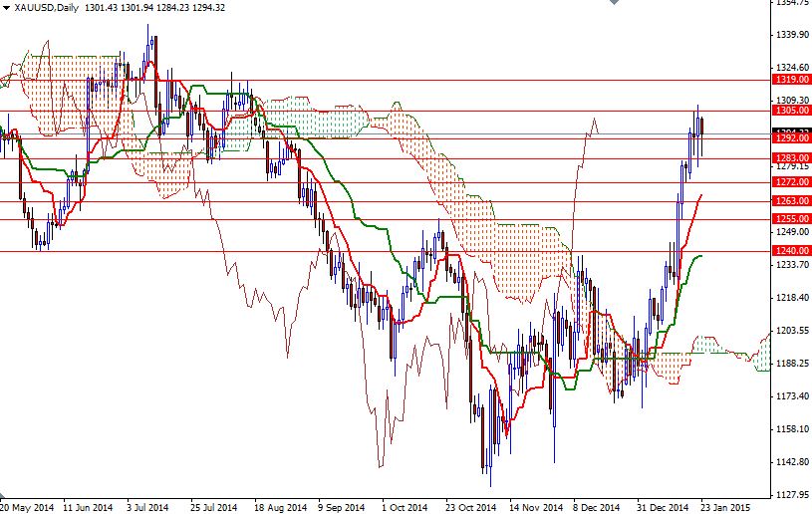Click the 1203.55 value on price axis
812x514 pixels.
click(790, 331)
